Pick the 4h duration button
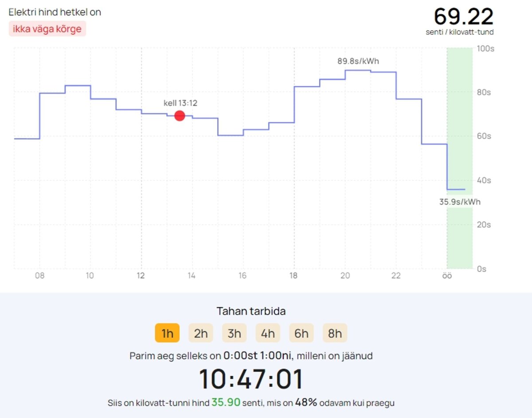The width and height of the screenshot is (532, 418). (268, 333)
